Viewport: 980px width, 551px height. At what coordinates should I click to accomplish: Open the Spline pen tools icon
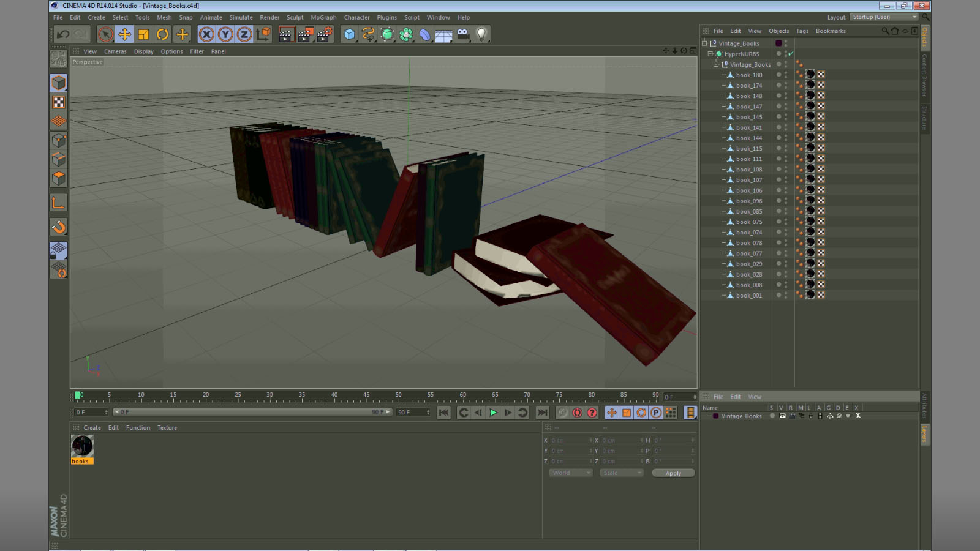tap(368, 34)
